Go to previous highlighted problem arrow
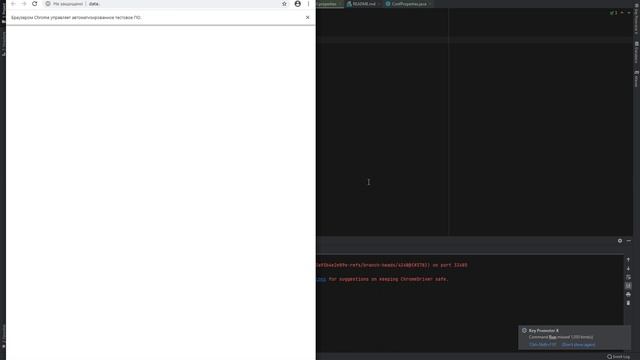Image resolution: width=640 pixels, height=360 pixels. click(x=622, y=13)
